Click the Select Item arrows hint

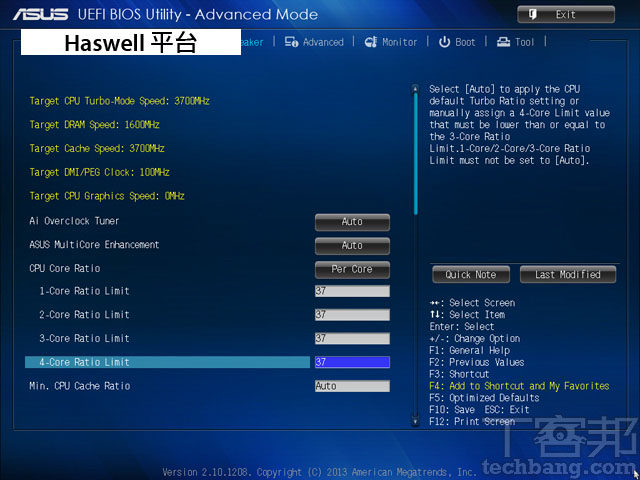coord(467,315)
